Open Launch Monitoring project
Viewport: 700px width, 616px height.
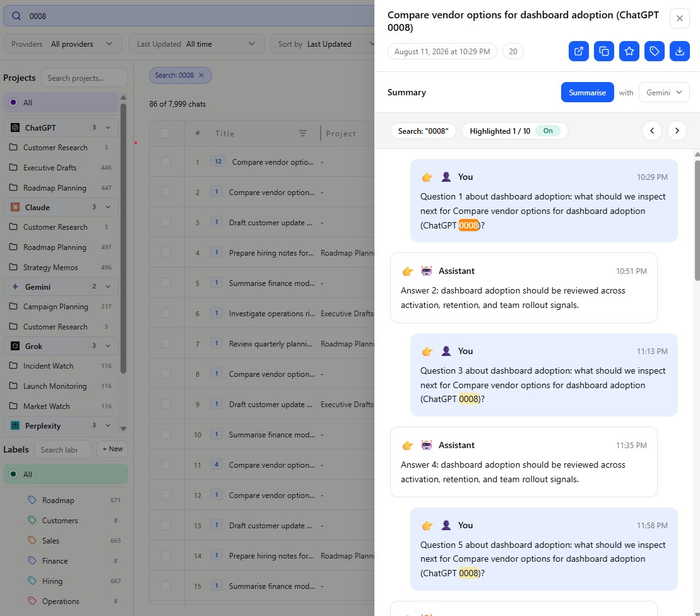coord(61,386)
